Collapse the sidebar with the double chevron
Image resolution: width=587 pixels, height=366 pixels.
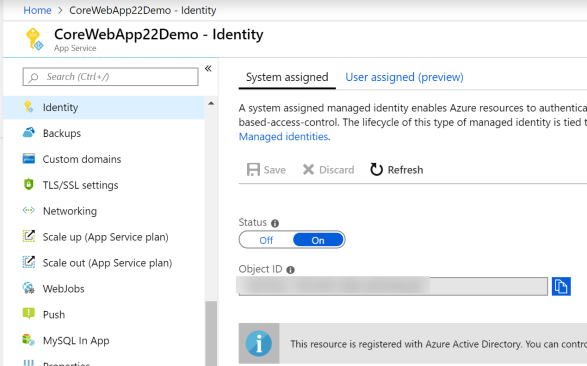pos(208,68)
